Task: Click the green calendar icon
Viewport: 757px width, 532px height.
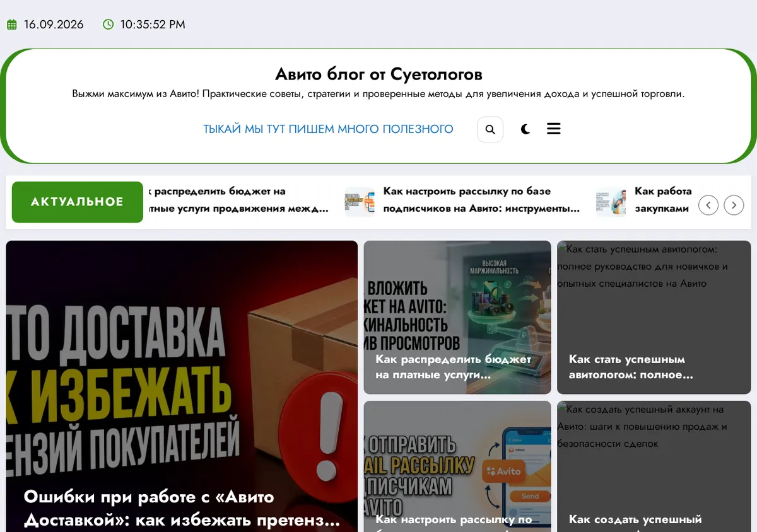Action: [x=11, y=25]
